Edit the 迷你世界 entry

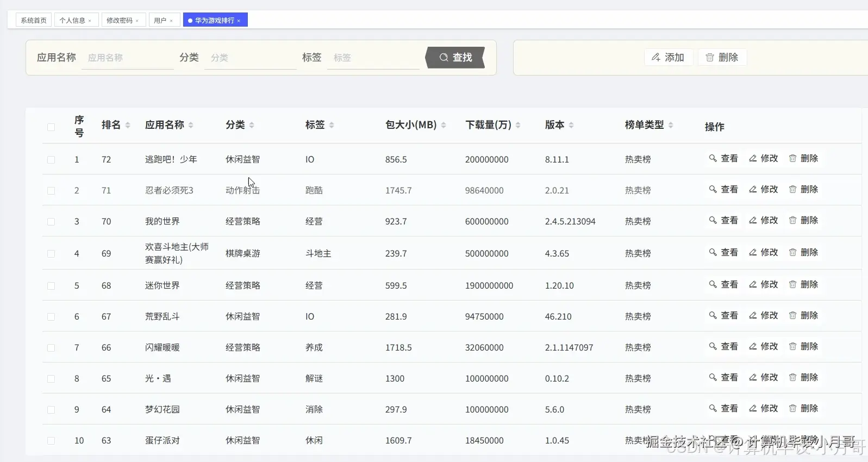click(763, 284)
